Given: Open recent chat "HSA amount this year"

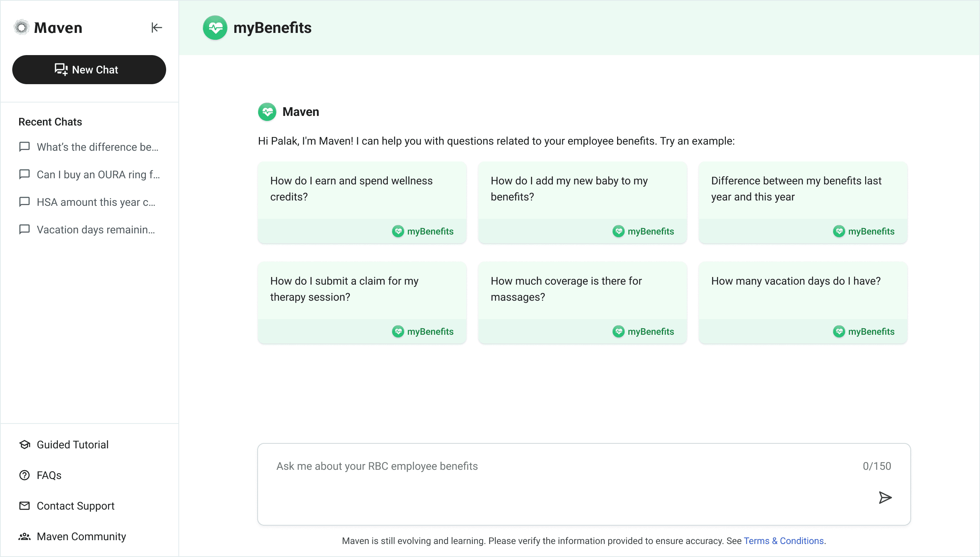Looking at the screenshot, I should click(x=96, y=202).
